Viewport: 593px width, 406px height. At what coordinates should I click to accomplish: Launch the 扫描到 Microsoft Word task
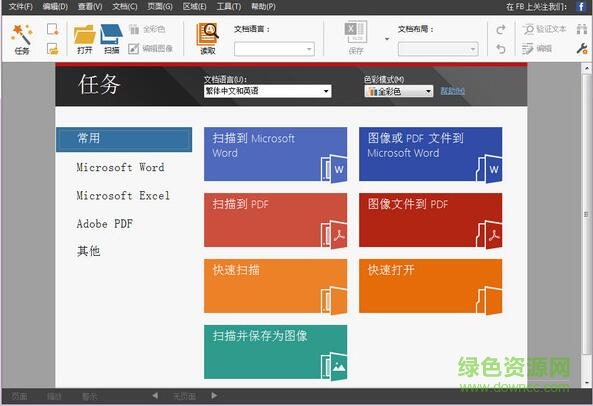click(x=275, y=154)
